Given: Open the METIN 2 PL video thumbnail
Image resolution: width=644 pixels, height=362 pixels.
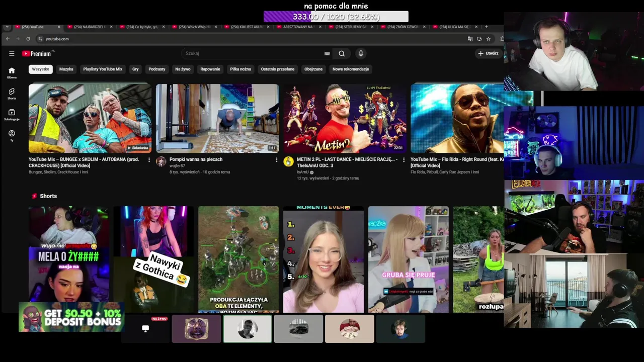Looking at the screenshot, I should (x=345, y=118).
